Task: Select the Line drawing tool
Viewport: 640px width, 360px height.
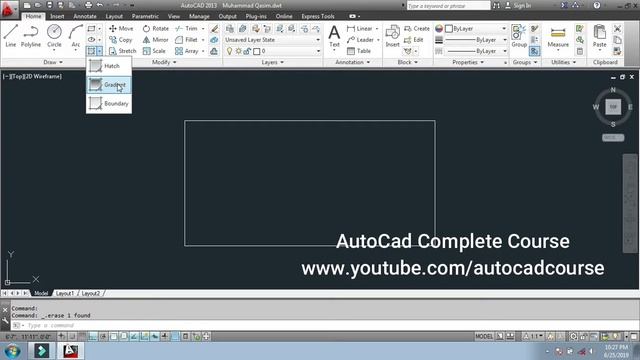Action: point(11,36)
